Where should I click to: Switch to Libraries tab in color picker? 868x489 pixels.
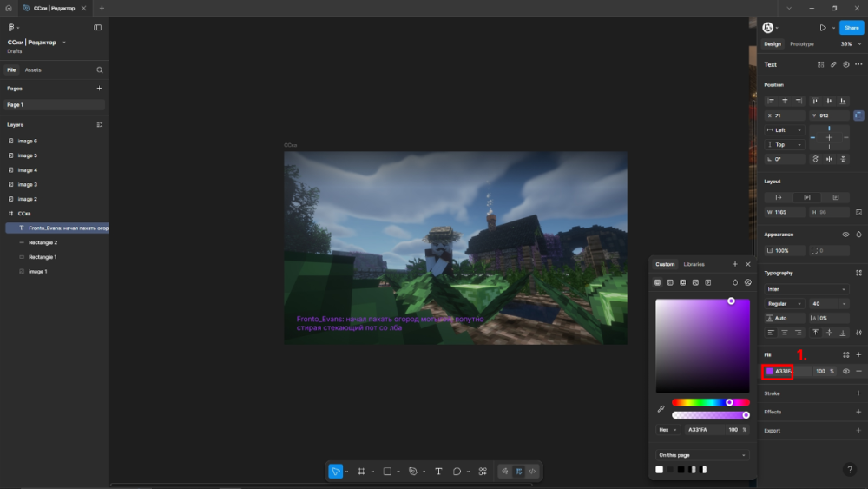click(694, 264)
